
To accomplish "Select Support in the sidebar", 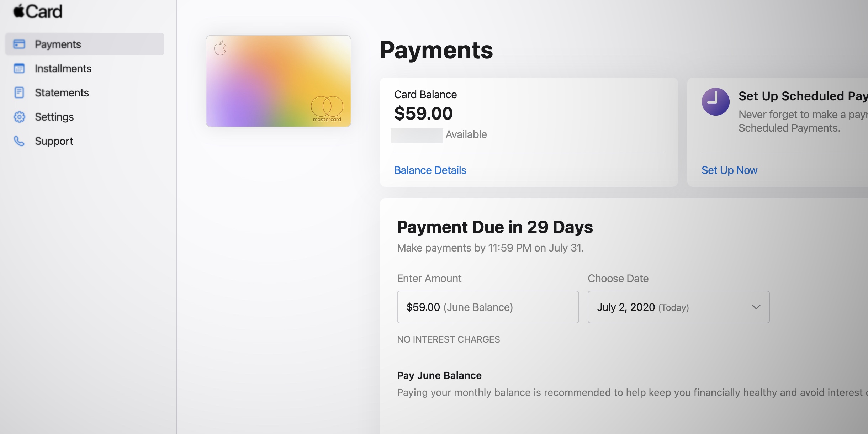I will coord(54,141).
